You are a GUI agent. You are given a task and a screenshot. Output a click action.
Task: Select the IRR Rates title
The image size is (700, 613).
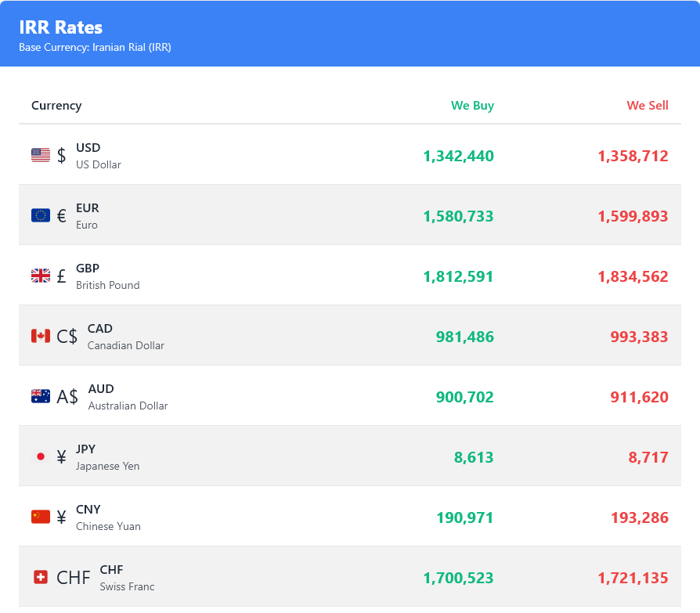[59, 27]
